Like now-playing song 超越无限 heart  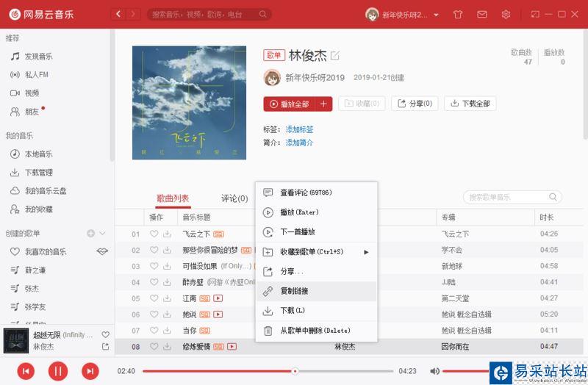[x=105, y=334]
